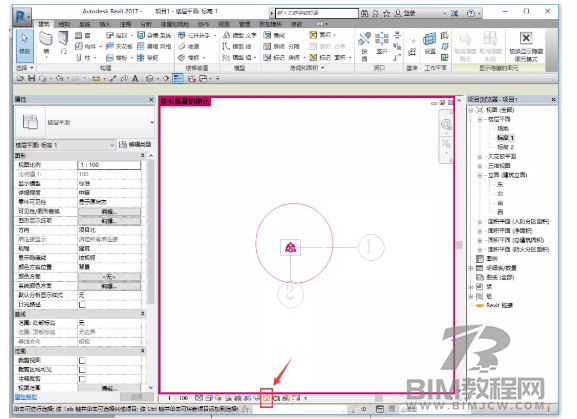Click the Text (A) icon in quick access toolbar
This screenshot has width=577, height=419.
(135, 78)
